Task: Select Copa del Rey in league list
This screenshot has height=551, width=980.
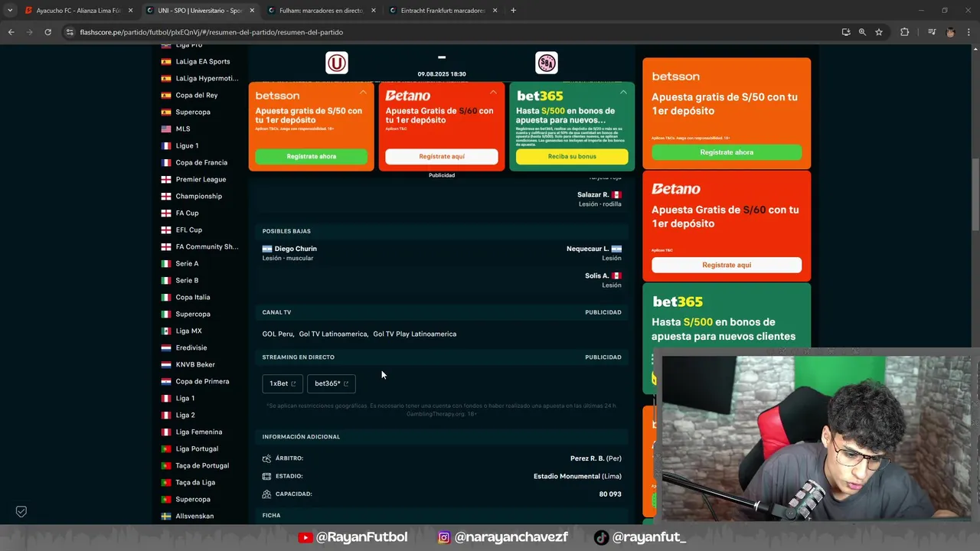Action: coord(197,95)
